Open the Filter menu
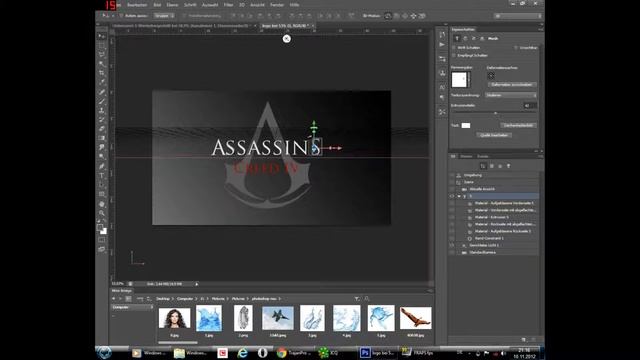 [229, 5]
